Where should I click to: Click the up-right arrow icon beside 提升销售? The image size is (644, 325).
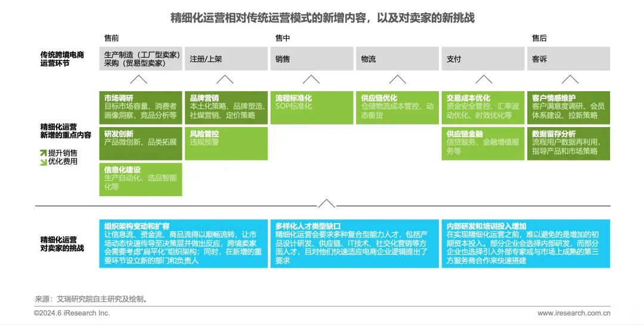[43, 153]
